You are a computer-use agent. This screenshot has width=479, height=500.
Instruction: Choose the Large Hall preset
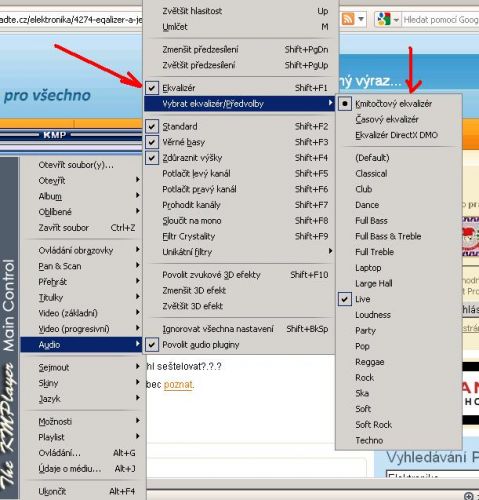pyautogui.click(x=399, y=283)
